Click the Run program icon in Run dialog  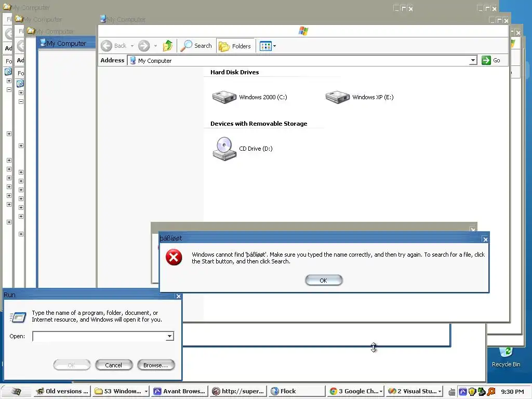18,317
